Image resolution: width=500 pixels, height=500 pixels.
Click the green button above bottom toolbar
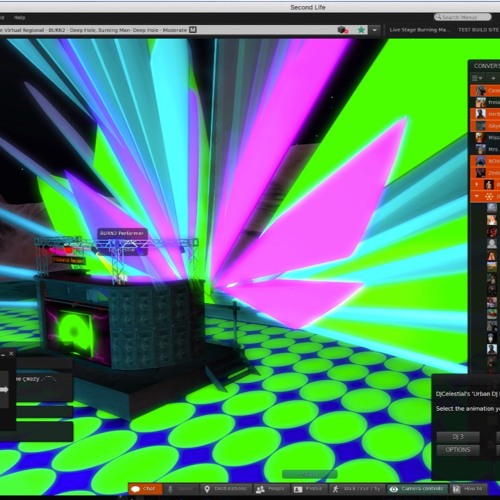(x=310, y=474)
